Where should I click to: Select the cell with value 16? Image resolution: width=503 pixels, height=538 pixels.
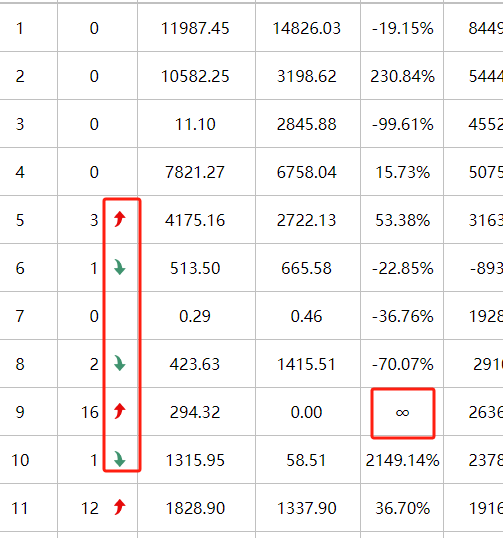(x=97, y=412)
